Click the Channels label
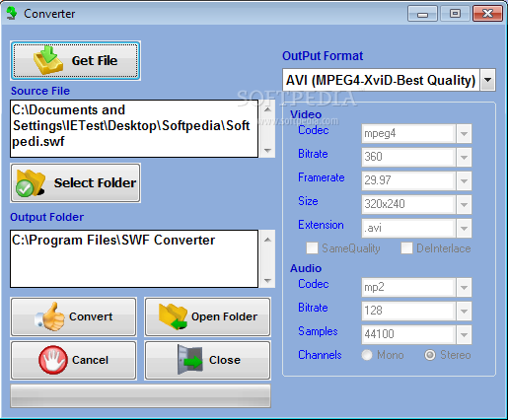 320,355
